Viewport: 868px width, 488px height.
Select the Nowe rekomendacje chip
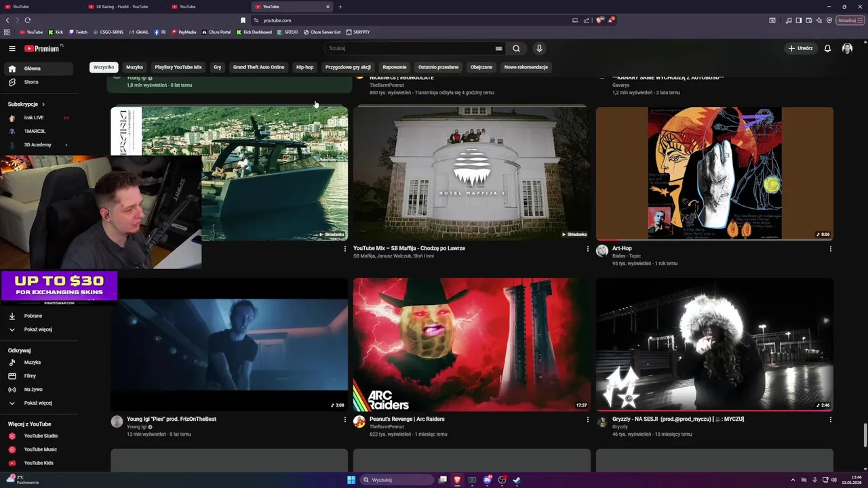point(526,67)
